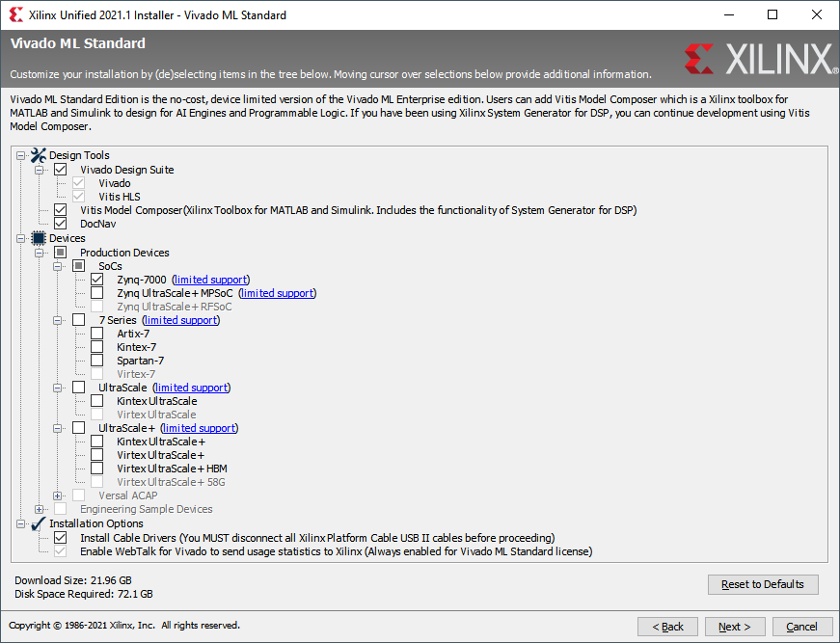
Task: Uncheck Install Cable Drivers option
Action: point(61,538)
